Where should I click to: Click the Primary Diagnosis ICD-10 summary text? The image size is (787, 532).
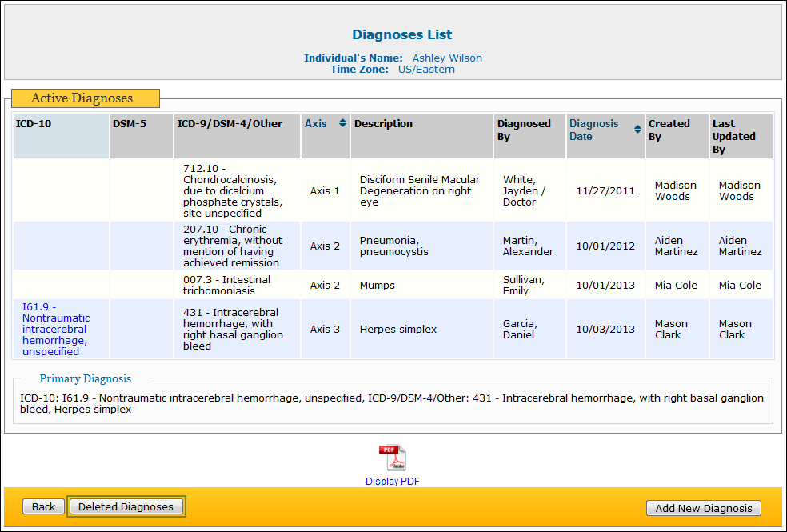point(392,403)
